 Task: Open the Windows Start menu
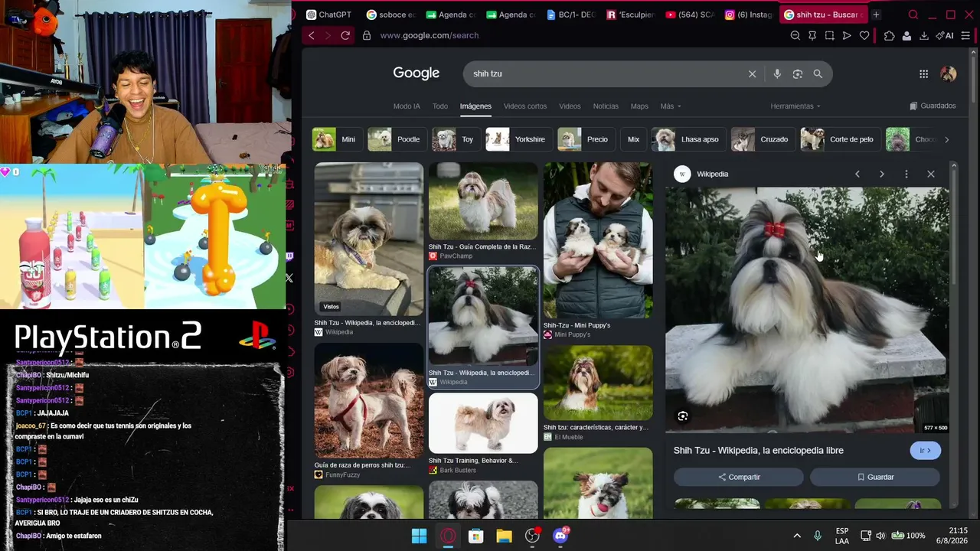point(420,536)
